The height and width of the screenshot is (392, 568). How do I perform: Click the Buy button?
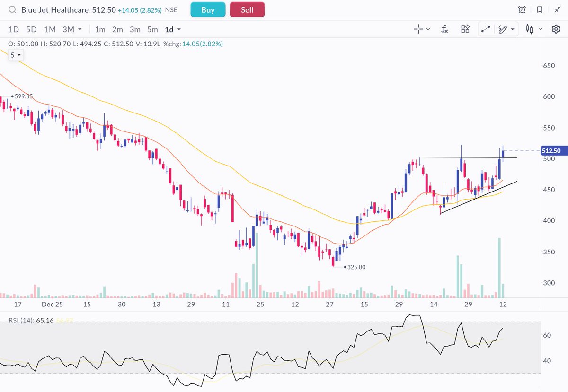pos(208,9)
